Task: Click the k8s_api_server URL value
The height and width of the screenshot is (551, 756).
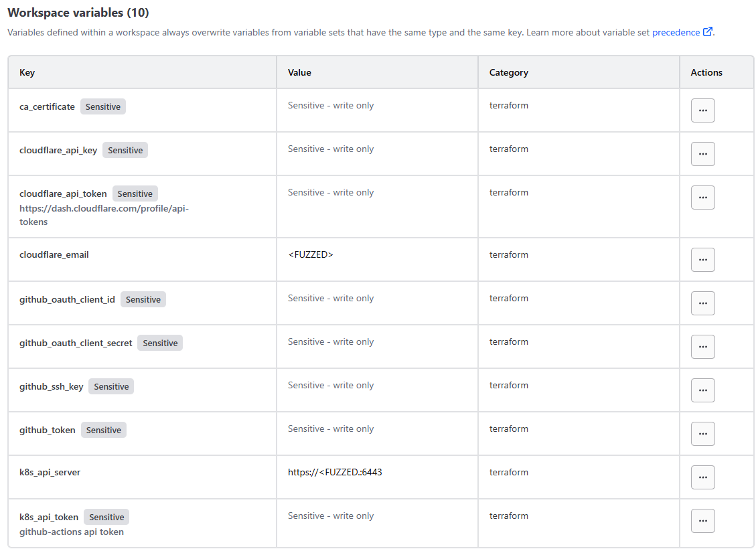Action: click(x=335, y=472)
